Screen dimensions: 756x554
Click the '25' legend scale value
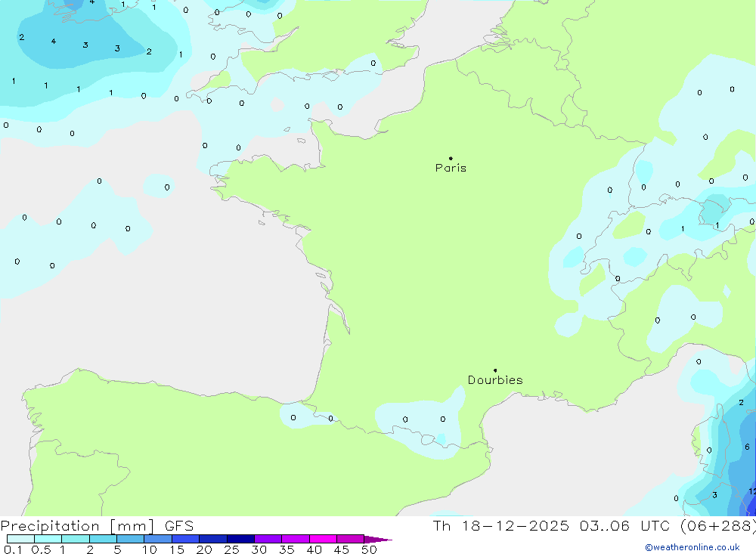tap(232, 549)
